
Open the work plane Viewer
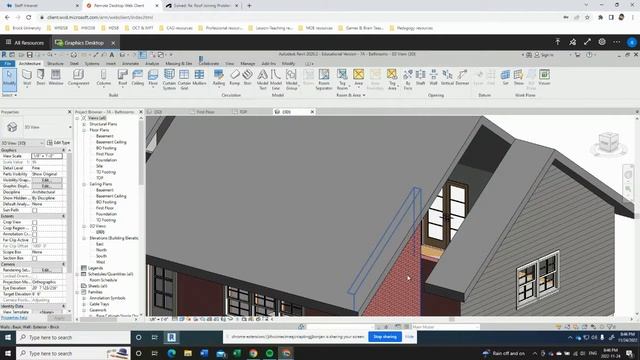pyautogui.click(x=544, y=78)
